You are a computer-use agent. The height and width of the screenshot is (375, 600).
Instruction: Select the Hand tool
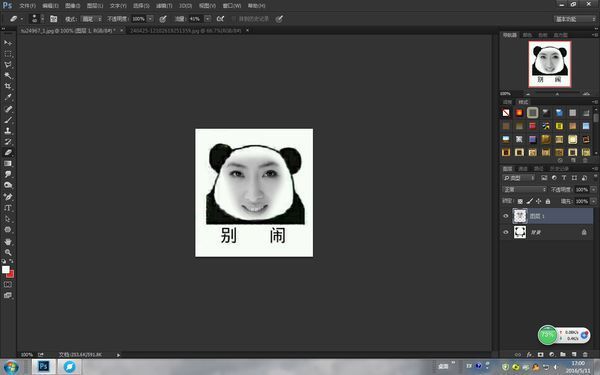(8, 241)
